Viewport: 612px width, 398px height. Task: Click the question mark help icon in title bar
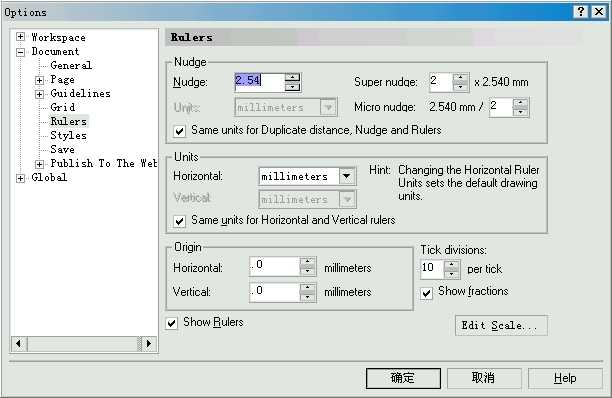pos(581,12)
